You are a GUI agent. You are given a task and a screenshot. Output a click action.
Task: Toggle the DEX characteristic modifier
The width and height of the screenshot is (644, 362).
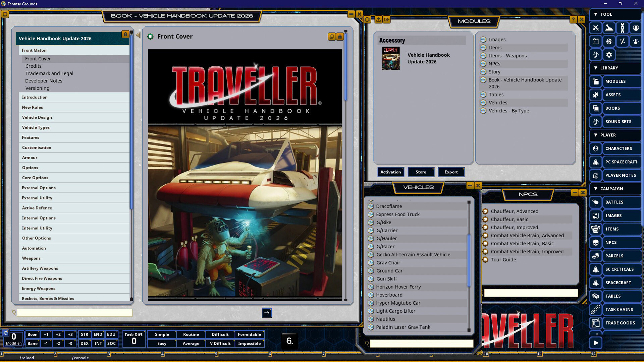[85, 344]
